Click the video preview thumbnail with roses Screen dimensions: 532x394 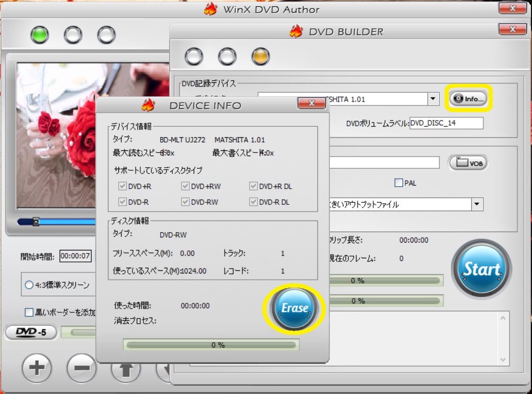(93, 135)
